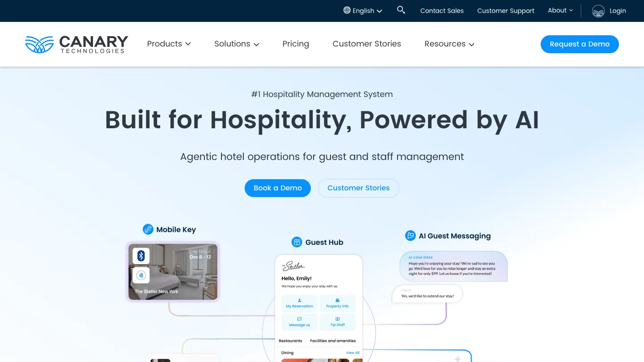Click the "Hello, Emily!" greeting text
The height and width of the screenshot is (362, 644).
[x=297, y=278]
